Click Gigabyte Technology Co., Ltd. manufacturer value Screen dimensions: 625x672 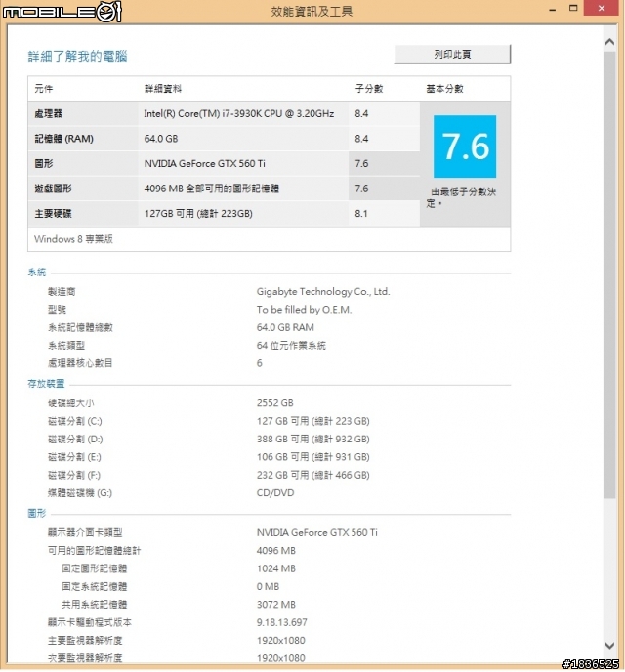click(x=323, y=292)
